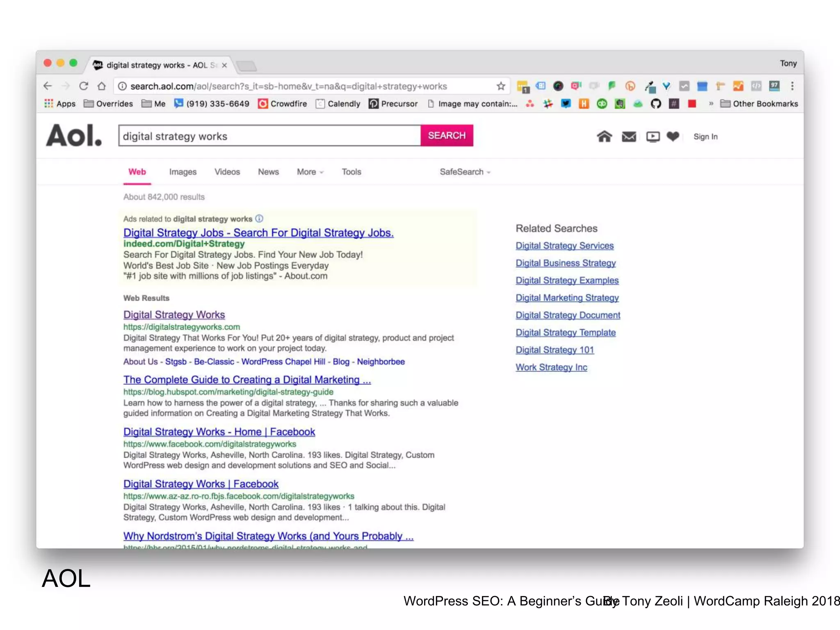
Task: Expand the More search category dropdown
Action: click(310, 172)
